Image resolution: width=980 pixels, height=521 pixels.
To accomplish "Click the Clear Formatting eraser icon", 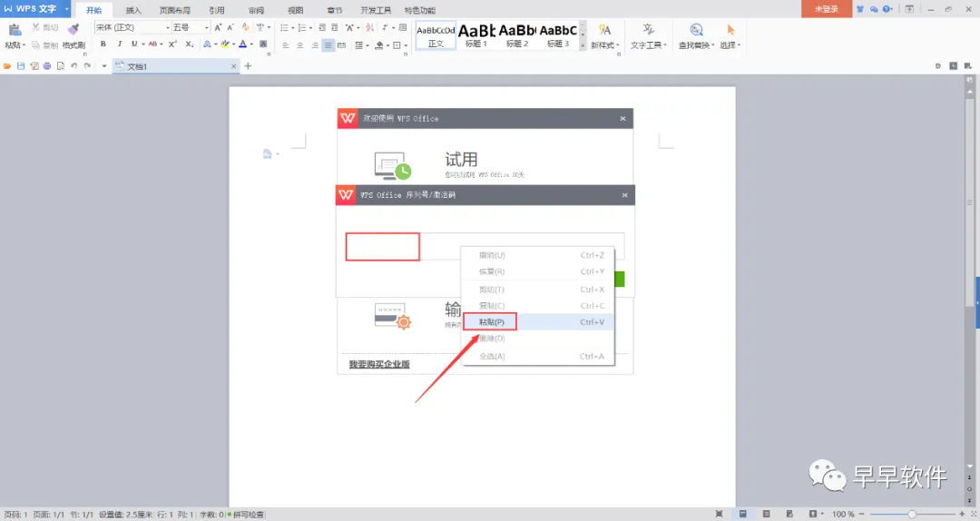I will pos(245,27).
